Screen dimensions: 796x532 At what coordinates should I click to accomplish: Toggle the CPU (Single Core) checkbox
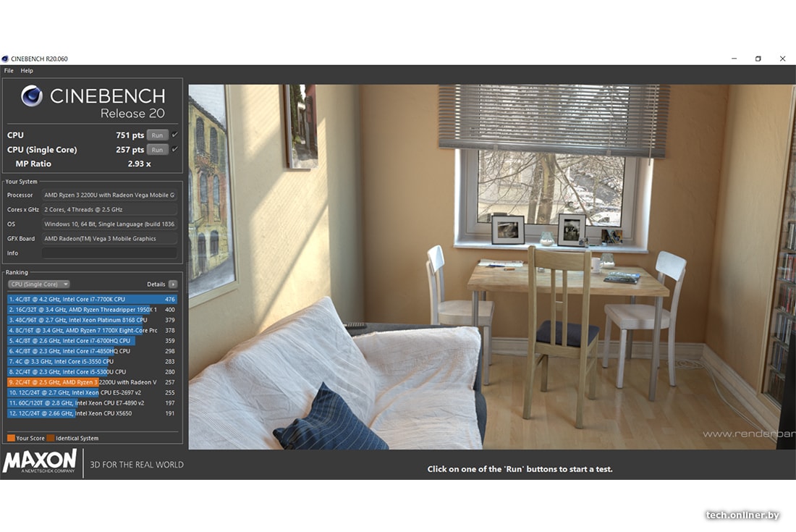pyautogui.click(x=175, y=149)
